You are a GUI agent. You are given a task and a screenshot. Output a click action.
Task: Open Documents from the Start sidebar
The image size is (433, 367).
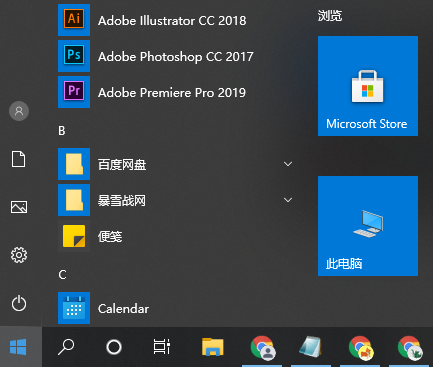coord(19,159)
